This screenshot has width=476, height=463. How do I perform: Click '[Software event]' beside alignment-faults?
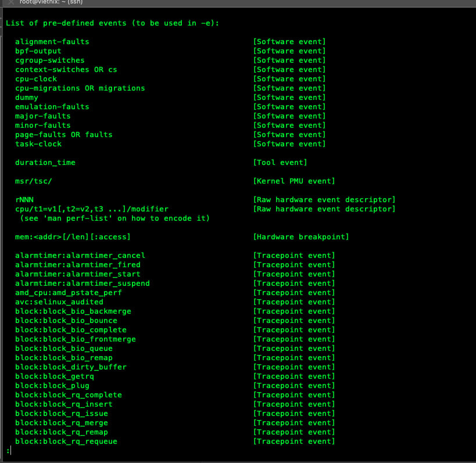289,42
